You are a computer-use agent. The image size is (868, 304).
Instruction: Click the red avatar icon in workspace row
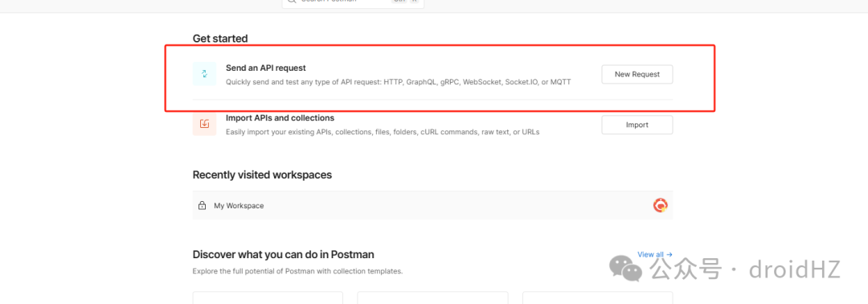(660, 205)
